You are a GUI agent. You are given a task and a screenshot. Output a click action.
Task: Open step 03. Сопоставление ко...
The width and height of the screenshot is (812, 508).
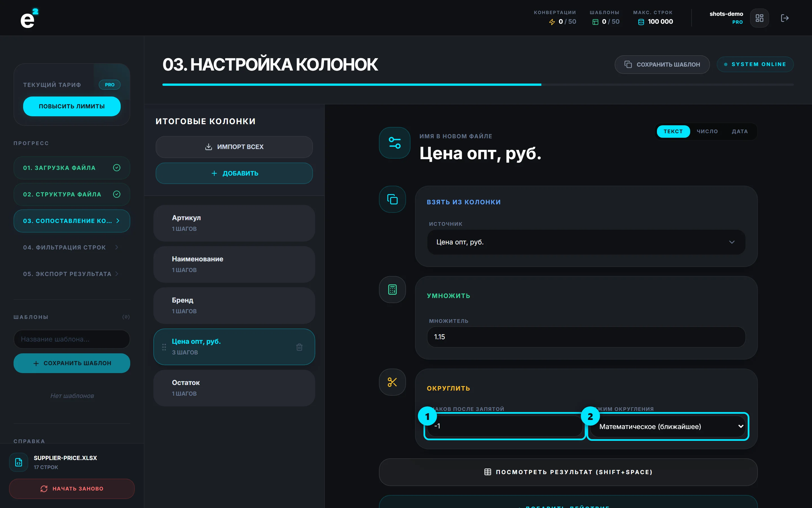72,221
